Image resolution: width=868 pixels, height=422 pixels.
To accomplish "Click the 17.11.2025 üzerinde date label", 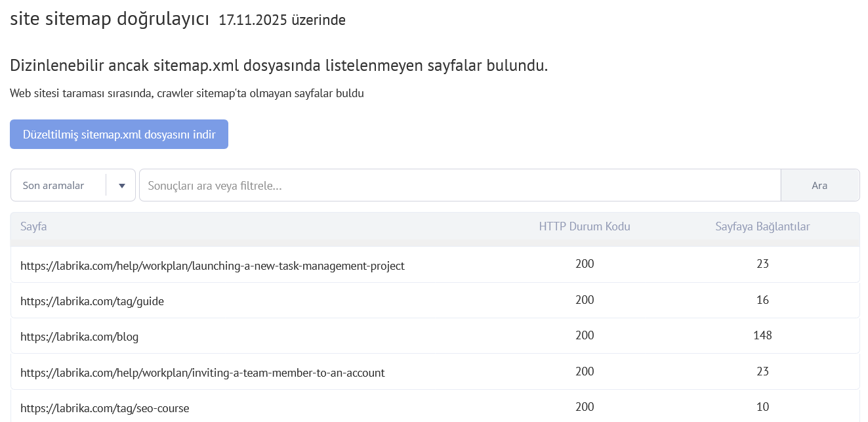I will [282, 20].
